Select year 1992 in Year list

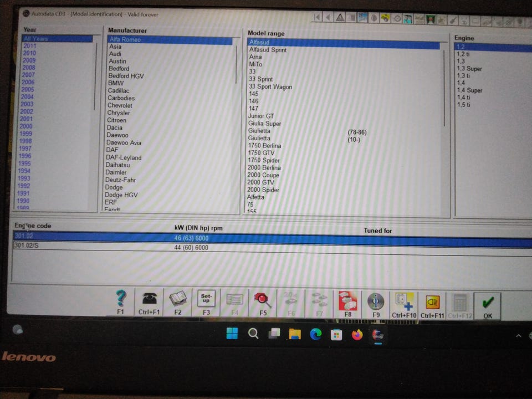pos(24,186)
